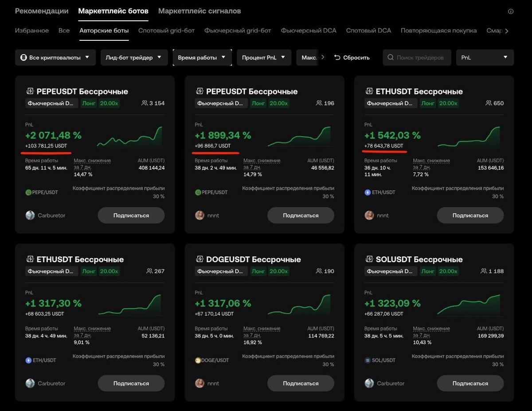The height and width of the screenshot is (411, 532).
Task: Click the subscribers icon on SOLUSDT card
Action: tap(483, 271)
